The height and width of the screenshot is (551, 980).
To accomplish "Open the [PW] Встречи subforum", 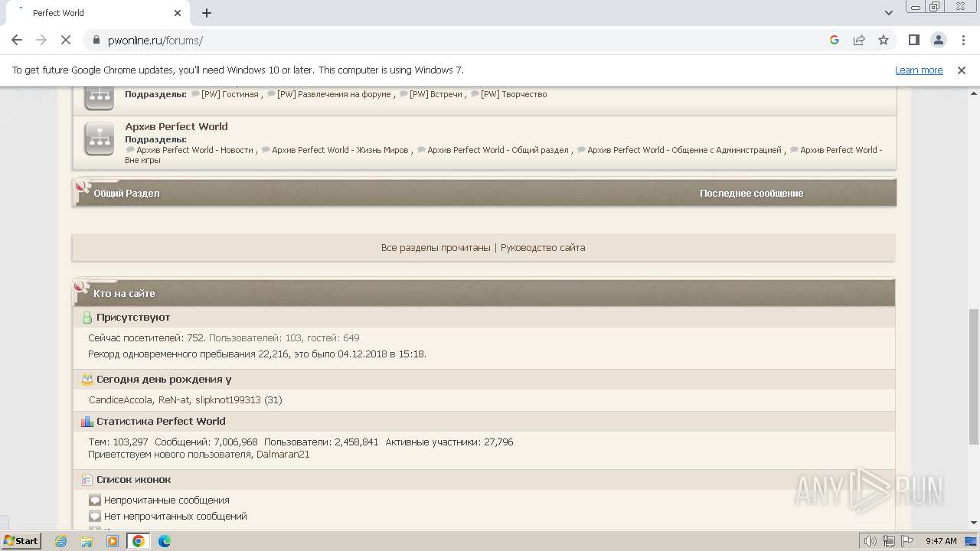I will [436, 94].
